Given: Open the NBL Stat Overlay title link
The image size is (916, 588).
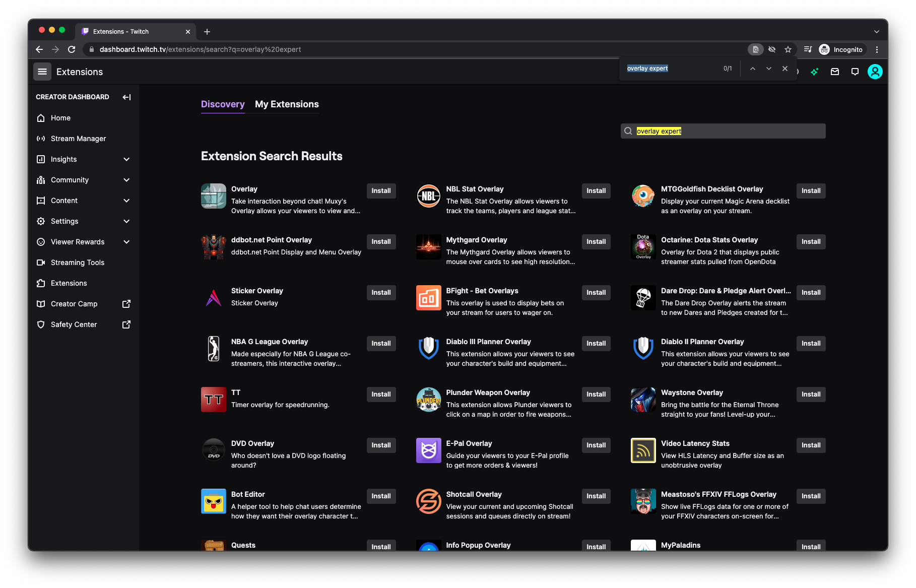Looking at the screenshot, I should click(475, 189).
